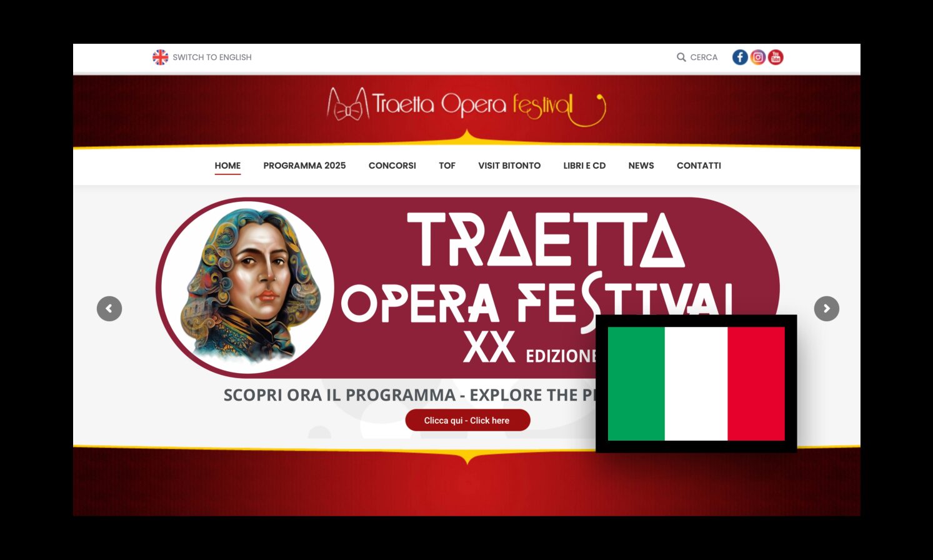
Task: Expand the Concorsi menu item
Action: coord(392,166)
